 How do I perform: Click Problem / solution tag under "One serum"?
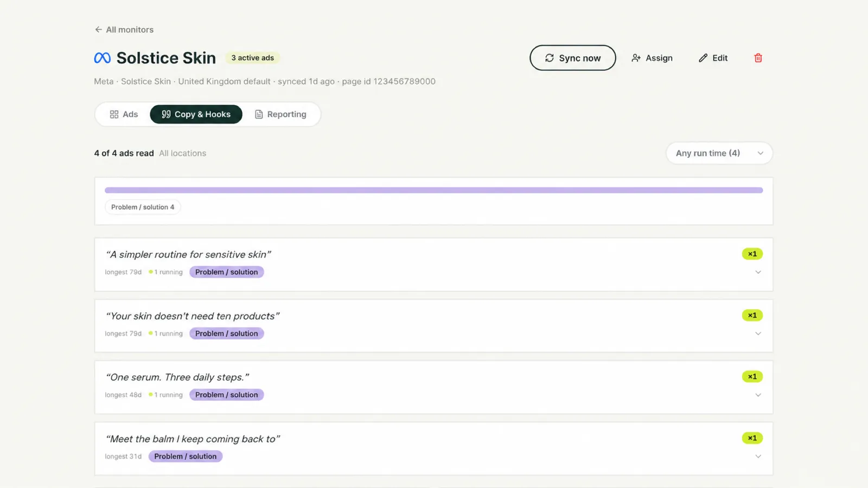pyautogui.click(x=227, y=395)
